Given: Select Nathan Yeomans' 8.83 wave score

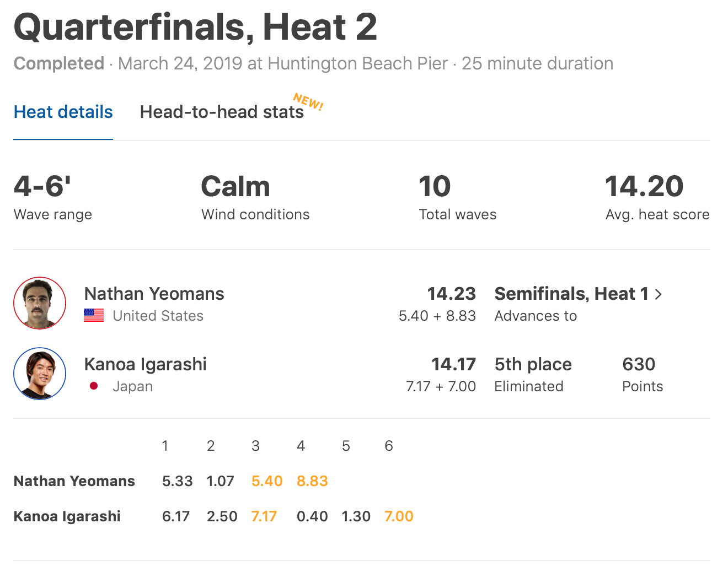Looking at the screenshot, I should pyautogui.click(x=312, y=481).
